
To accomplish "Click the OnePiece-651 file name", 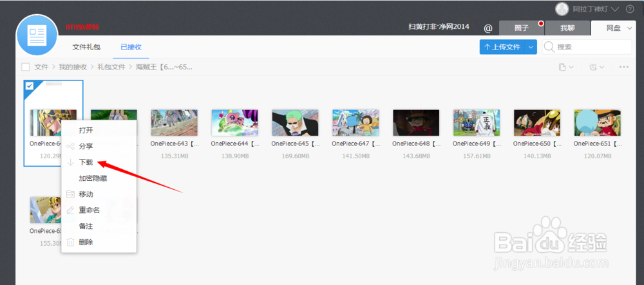I will tap(597, 144).
